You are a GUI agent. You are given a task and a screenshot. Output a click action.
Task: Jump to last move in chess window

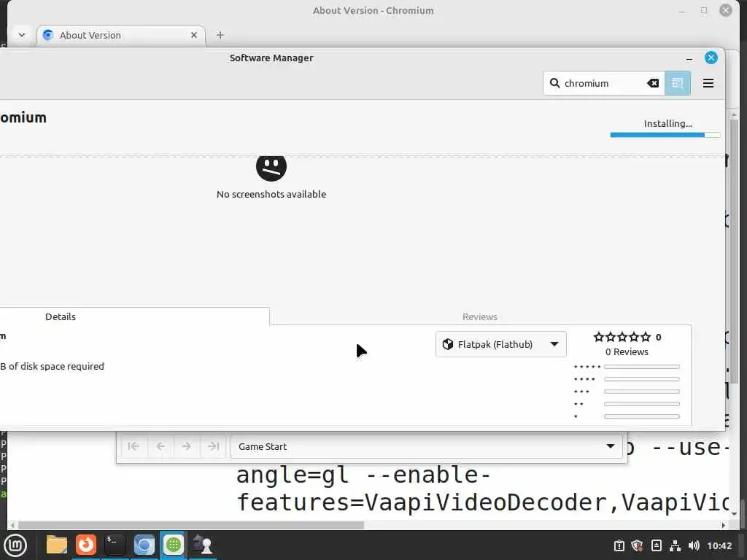(213, 446)
